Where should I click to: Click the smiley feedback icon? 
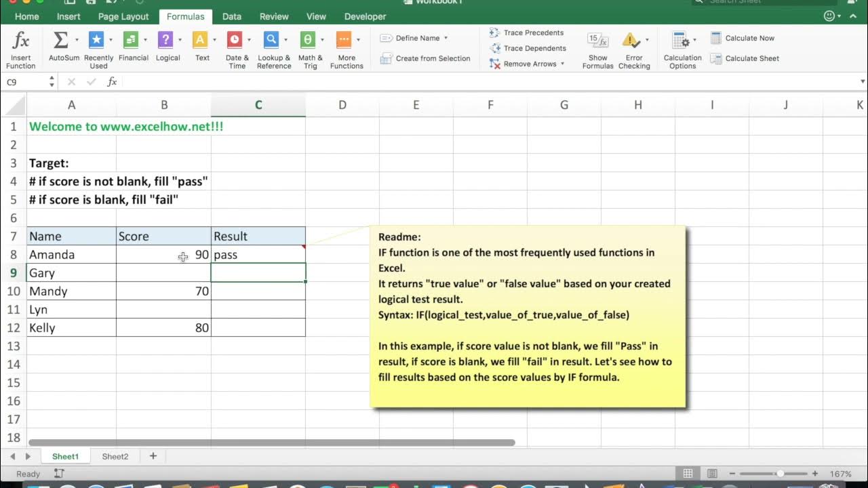click(x=829, y=16)
